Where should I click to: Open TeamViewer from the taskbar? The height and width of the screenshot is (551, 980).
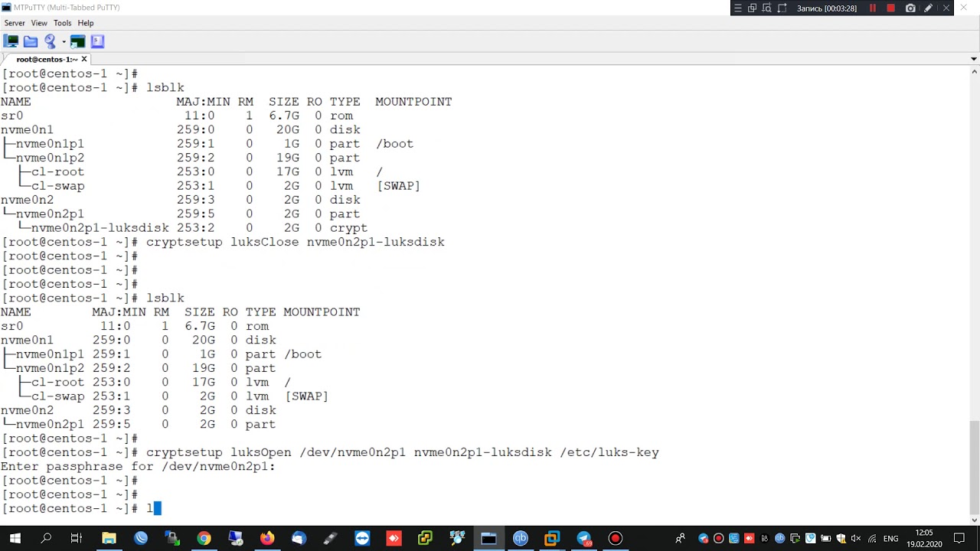tap(361, 538)
